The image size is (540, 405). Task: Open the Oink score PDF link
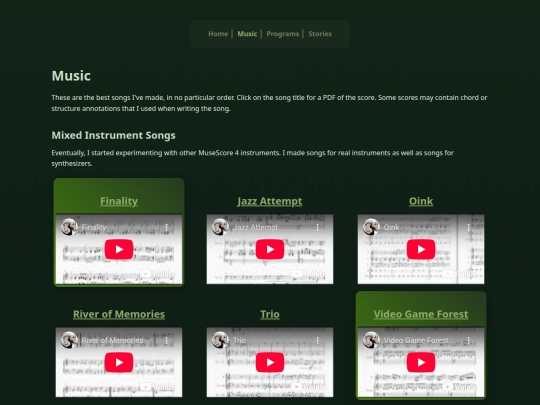(421, 201)
